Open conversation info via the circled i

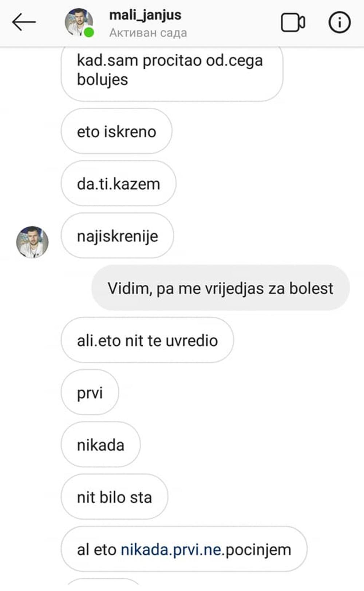click(339, 23)
